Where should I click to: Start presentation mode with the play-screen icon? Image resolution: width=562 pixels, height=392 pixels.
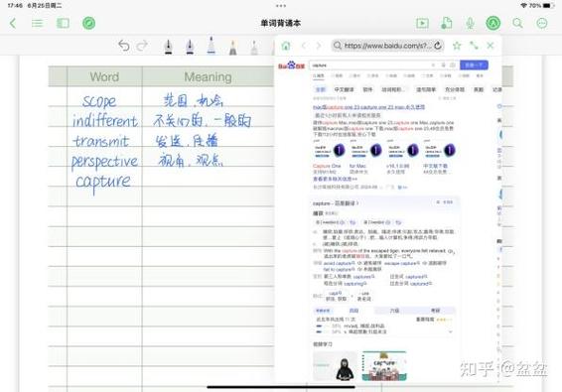[422, 23]
